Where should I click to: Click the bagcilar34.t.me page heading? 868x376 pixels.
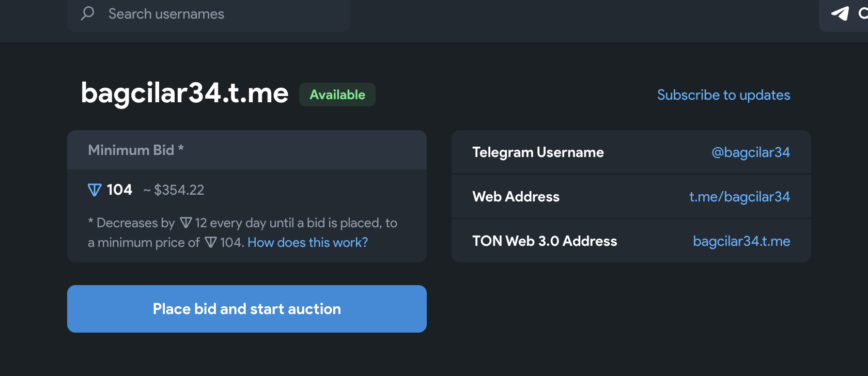click(184, 93)
